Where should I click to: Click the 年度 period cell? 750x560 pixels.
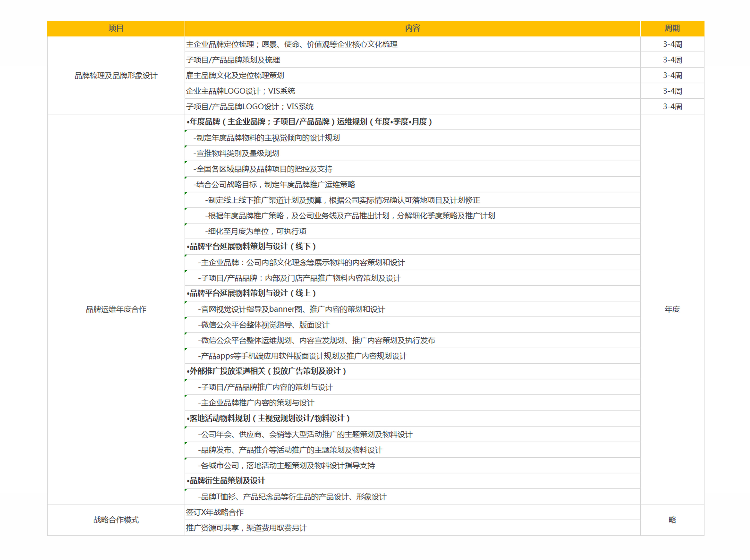(x=672, y=309)
